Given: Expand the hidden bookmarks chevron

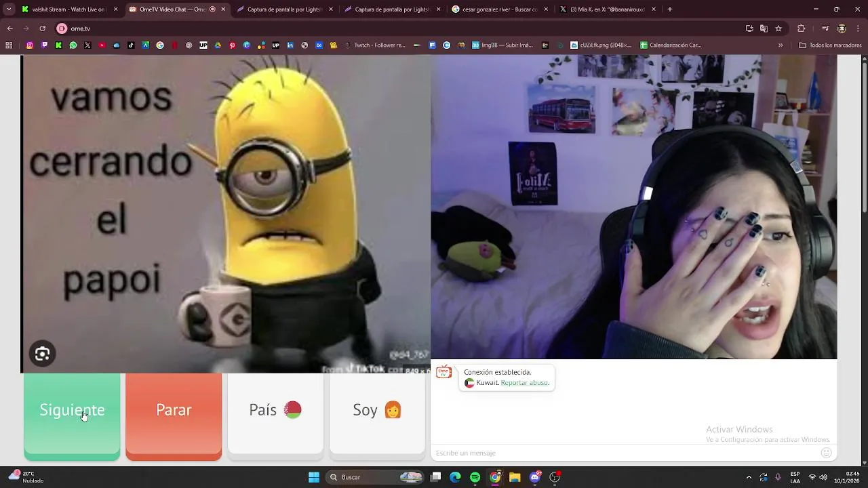Looking at the screenshot, I should 781,45.
